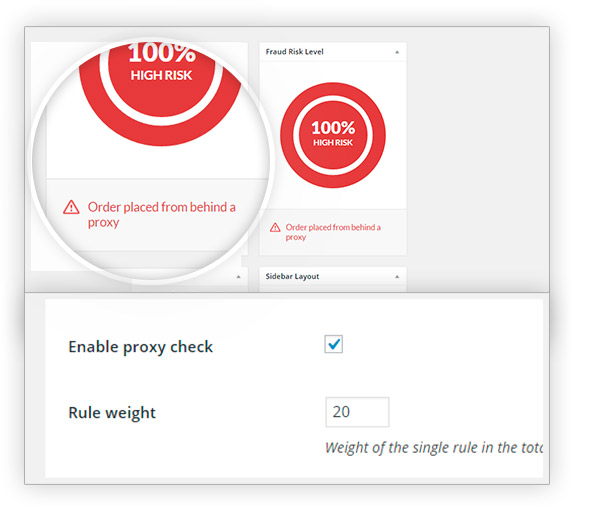Collapse the Fraud Risk Level panel arrow
This screenshot has height=526, width=600.
click(397, 52)
